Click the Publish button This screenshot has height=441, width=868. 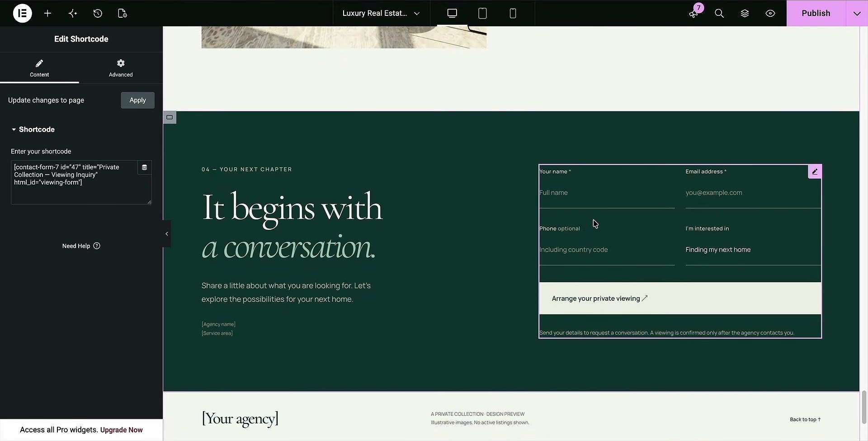click(816, 13)
